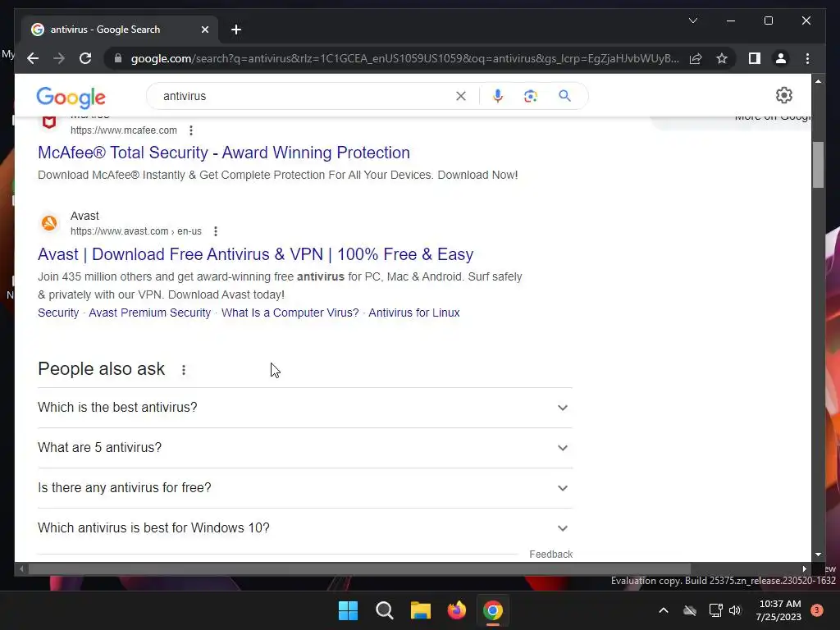Screen dimensions: 840x630
Task: Open What Is a Computer Virus? sitelink
Action: tap(290, 313)
